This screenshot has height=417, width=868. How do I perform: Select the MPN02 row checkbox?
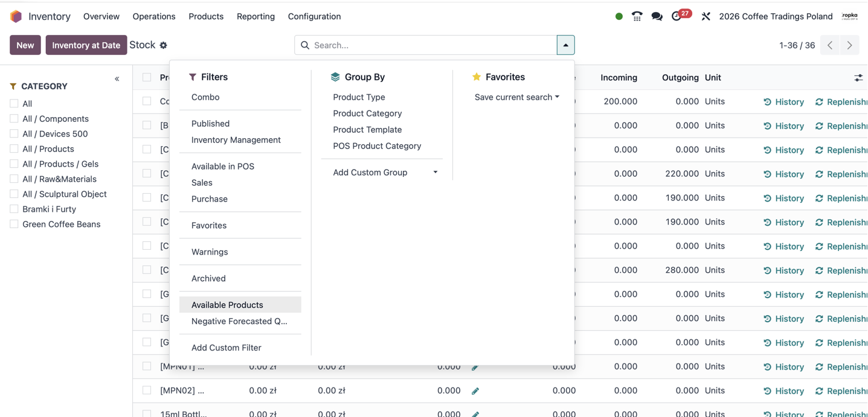(147, 390)
